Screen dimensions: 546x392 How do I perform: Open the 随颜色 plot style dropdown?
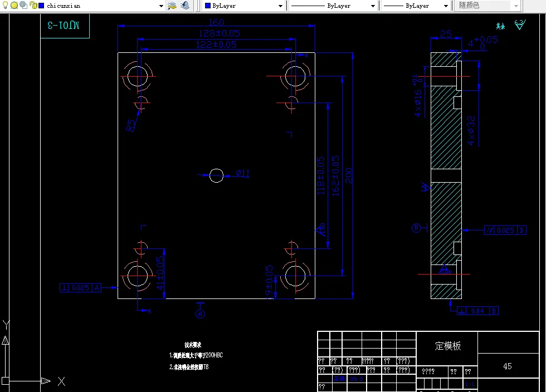(x=516, y=6)
